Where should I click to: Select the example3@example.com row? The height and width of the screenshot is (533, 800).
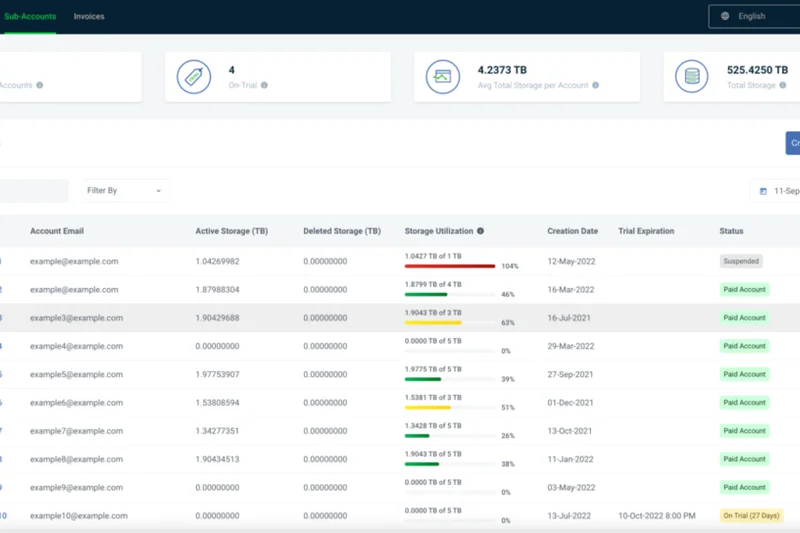pyautogui.click(x=76, y=318)
